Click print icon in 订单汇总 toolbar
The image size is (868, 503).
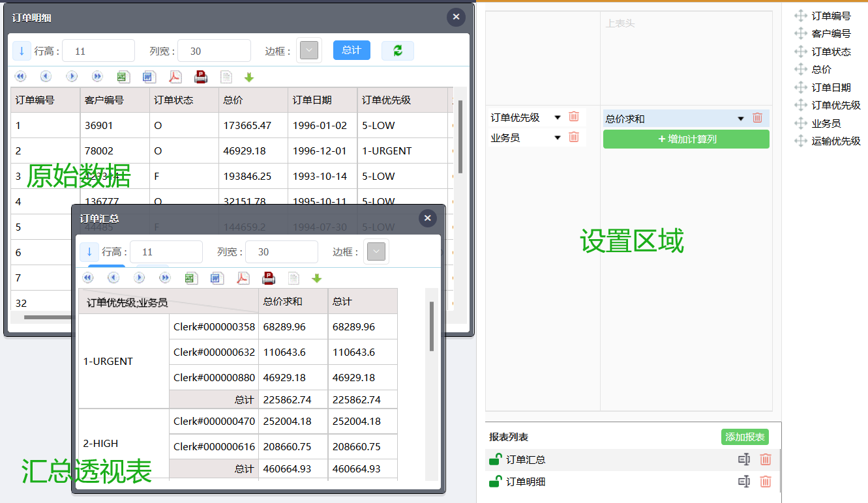tap(268, 278)
